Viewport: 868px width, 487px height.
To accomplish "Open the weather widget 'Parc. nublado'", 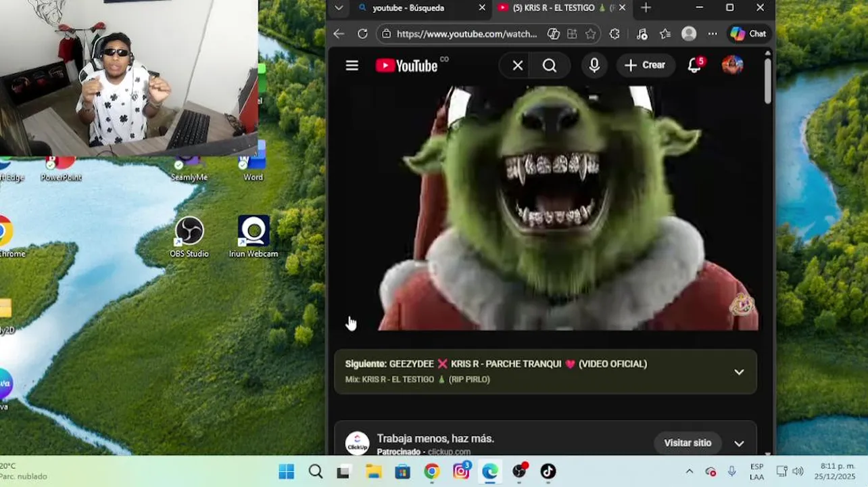I will [x=24, y=471].
